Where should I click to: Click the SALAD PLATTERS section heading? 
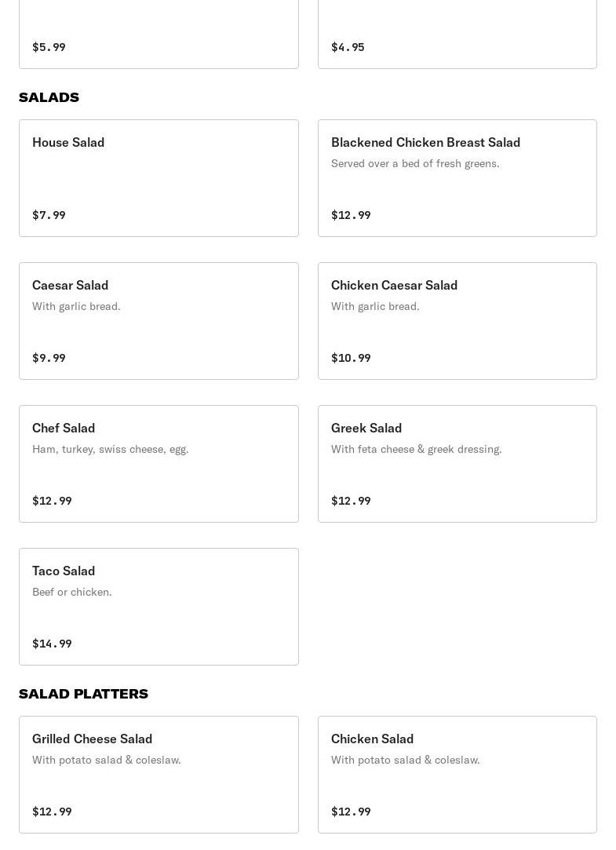(x=83, y=694)
